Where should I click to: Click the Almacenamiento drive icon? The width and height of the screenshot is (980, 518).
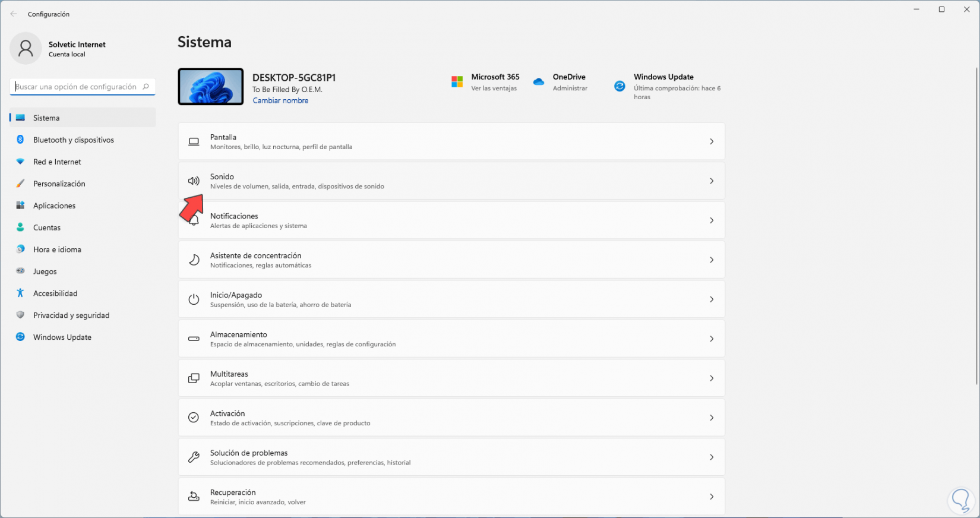tap(194, 339)
